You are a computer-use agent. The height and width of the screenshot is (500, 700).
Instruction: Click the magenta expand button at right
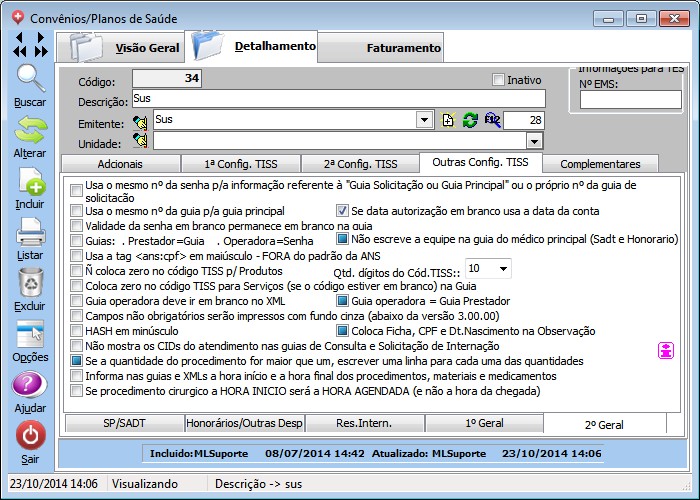666,350
